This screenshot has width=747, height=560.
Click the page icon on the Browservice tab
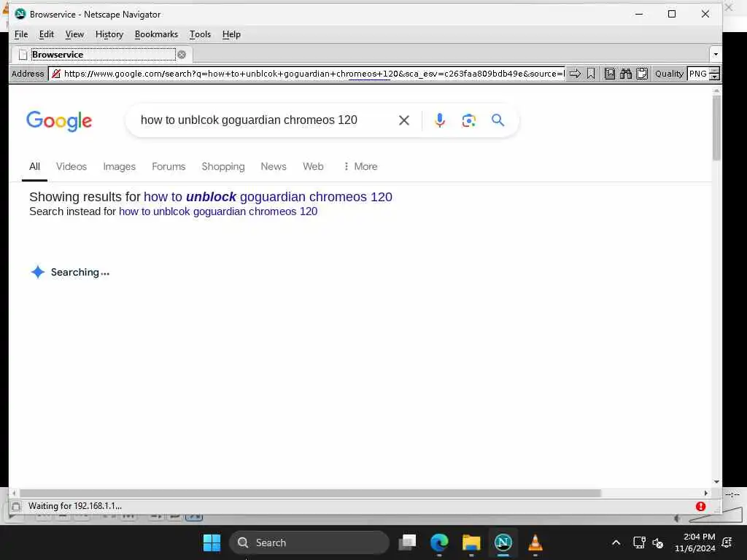point(23,54)
